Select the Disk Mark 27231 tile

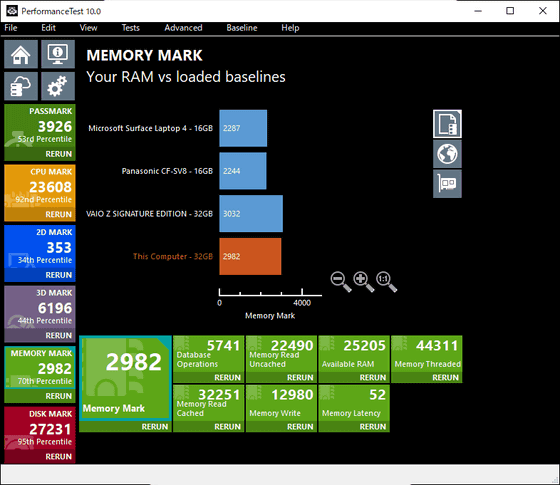coord(40,429)
